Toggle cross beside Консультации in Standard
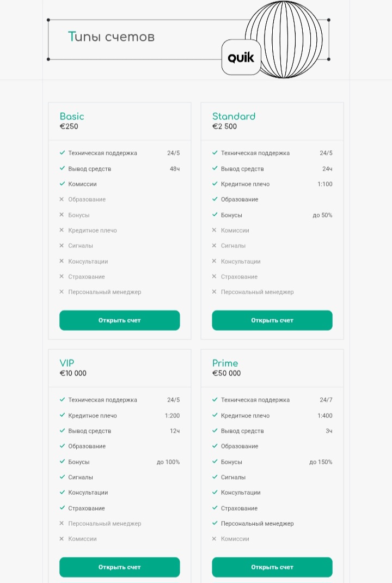392x583 pixels. pos(214,261)
